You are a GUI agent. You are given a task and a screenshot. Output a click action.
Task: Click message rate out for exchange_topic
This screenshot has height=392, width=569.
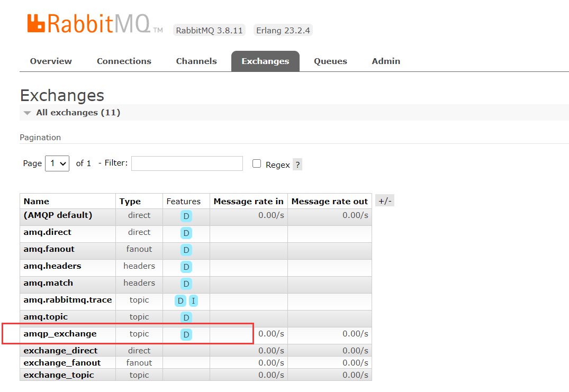click(355, 375)
